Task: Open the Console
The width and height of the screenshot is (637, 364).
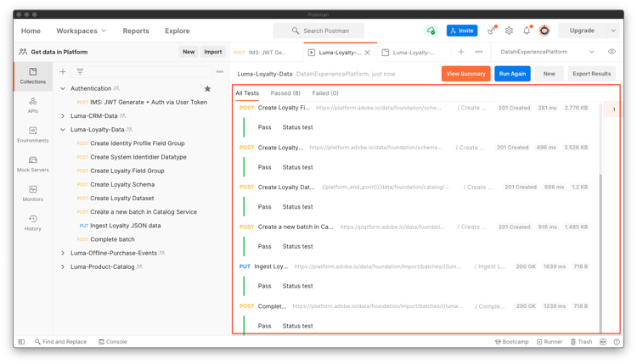Action: click(113, 342)
